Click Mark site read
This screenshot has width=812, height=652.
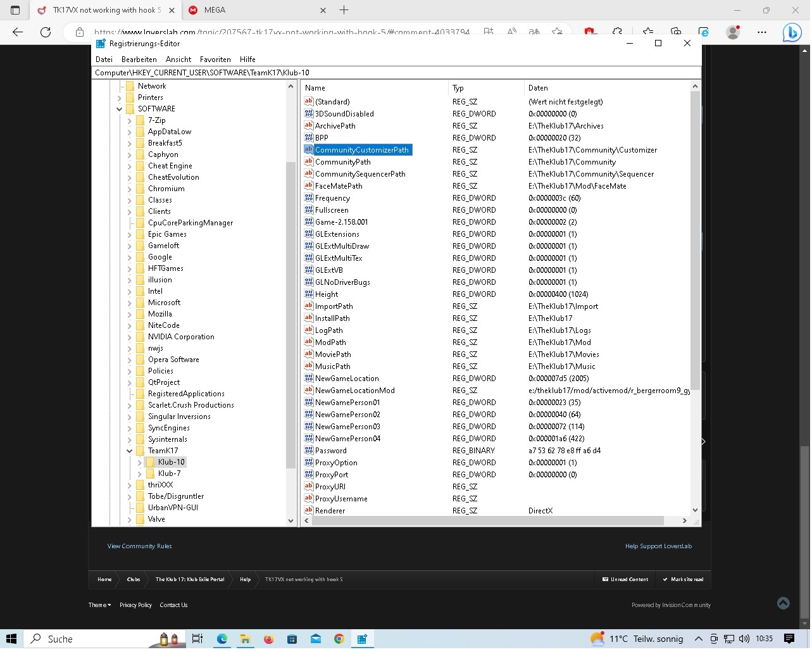pyautogui.click(x=683, y=579)
